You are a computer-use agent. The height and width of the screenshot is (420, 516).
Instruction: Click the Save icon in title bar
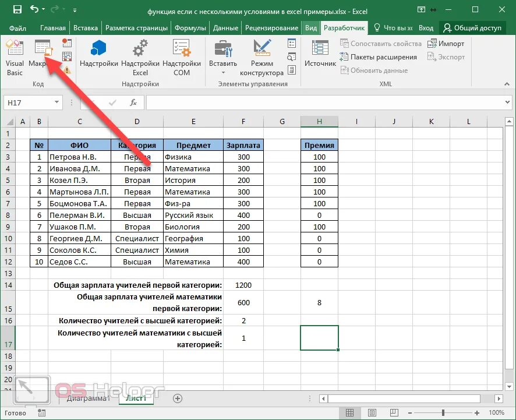pos(17,9)
